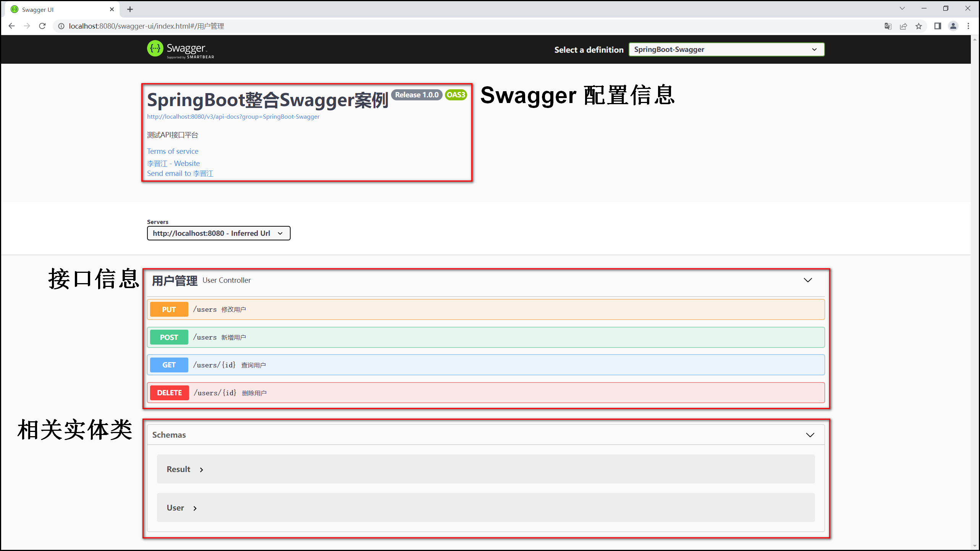Click the Servers label
980x551 pixels.
[x=158, y=222]
